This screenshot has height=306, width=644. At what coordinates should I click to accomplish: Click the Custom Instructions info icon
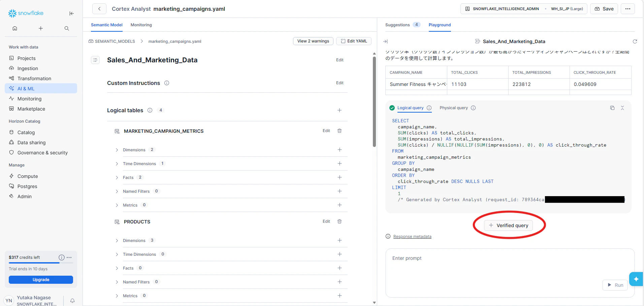point(167,83)
